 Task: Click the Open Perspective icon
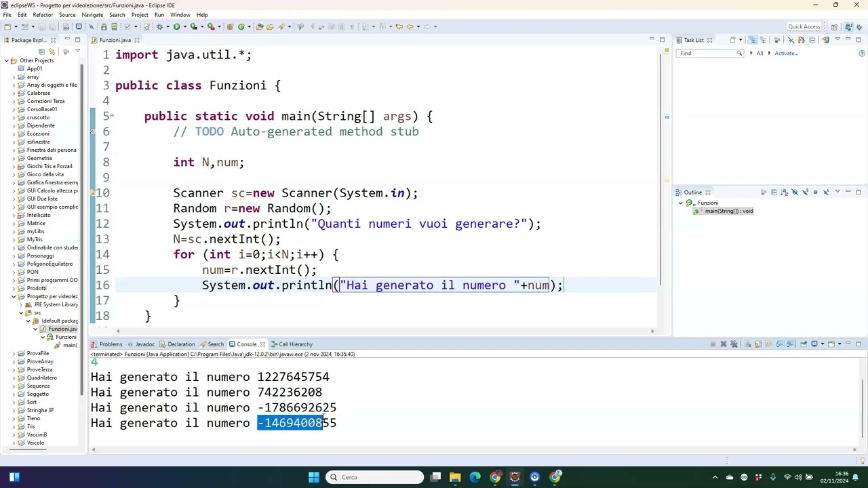pyautogui.click(x=834, y=26)
